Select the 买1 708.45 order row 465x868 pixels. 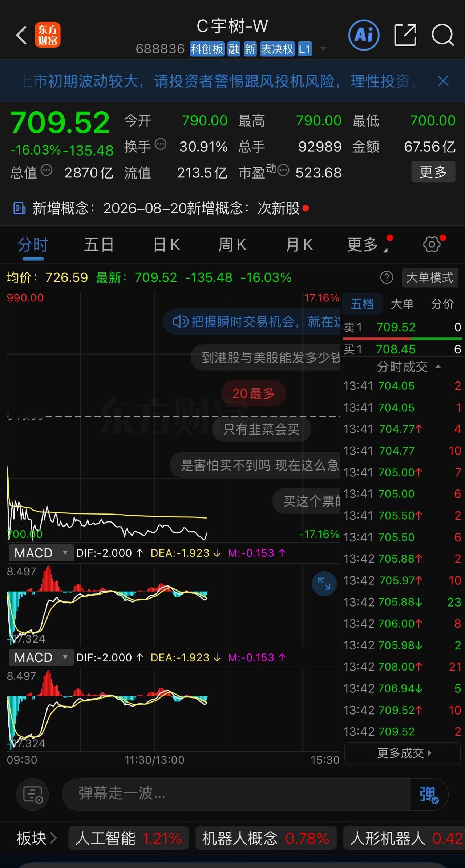403,349
